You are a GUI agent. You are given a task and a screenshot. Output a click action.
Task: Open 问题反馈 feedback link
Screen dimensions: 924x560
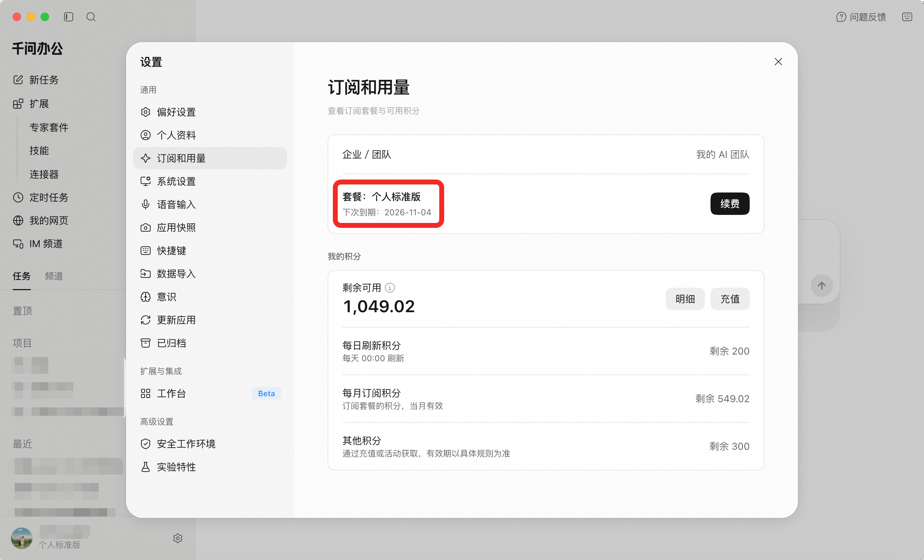pyautogui.click(x=861, y=17)
